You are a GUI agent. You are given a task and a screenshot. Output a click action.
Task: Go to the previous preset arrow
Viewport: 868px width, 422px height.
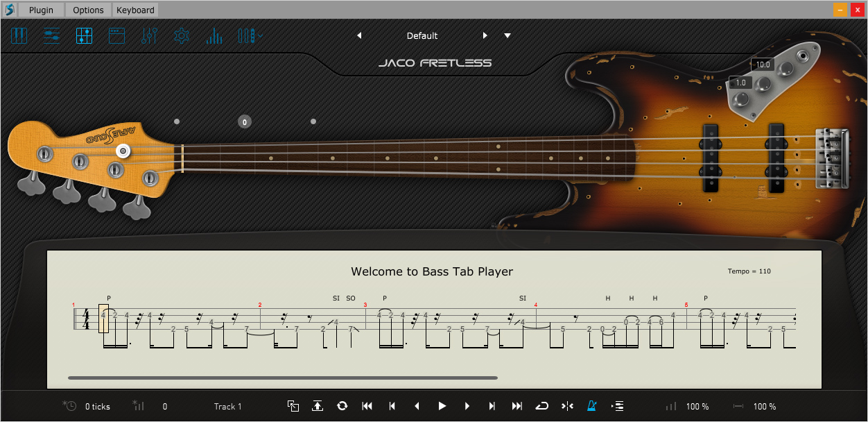coord(359,35)
